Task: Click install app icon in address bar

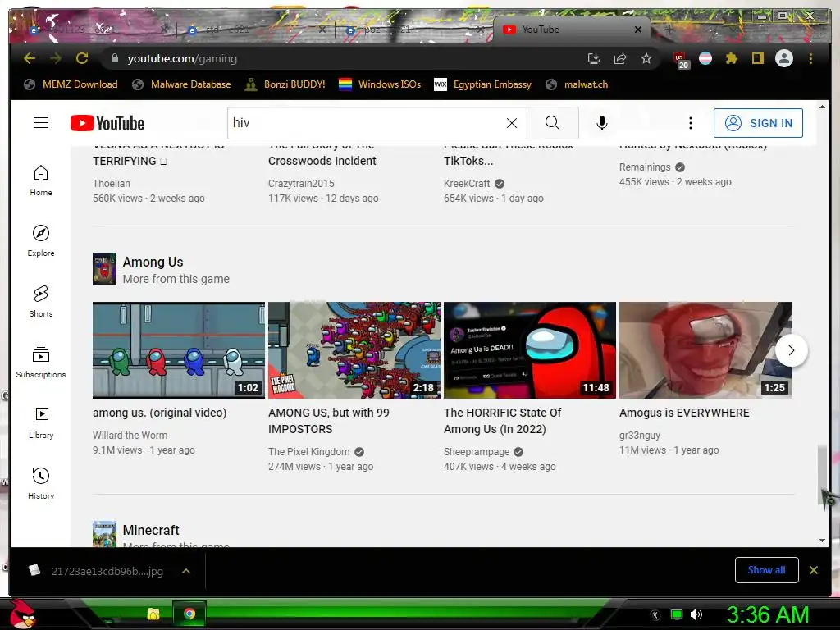Action: pos(594,58)
